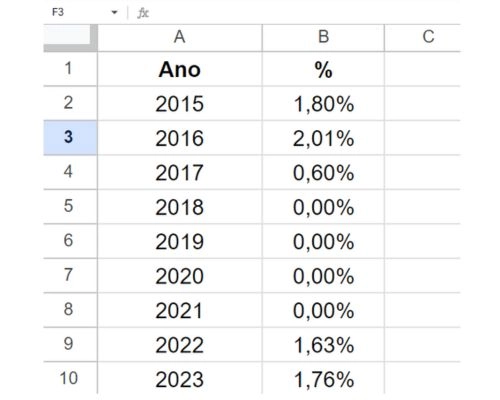
Task: Click the fx formula bar icon
Action: click(143, 13)
